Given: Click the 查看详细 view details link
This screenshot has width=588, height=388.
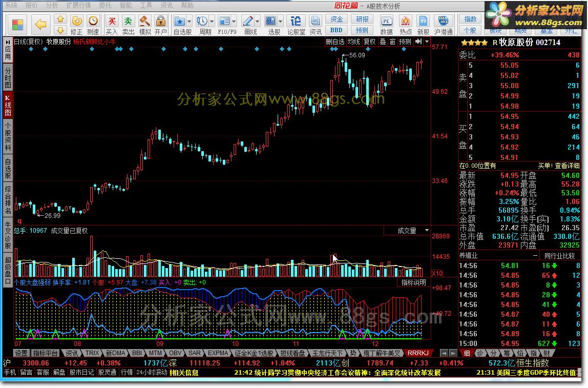Looking at the screenshot, I should 567,166.
